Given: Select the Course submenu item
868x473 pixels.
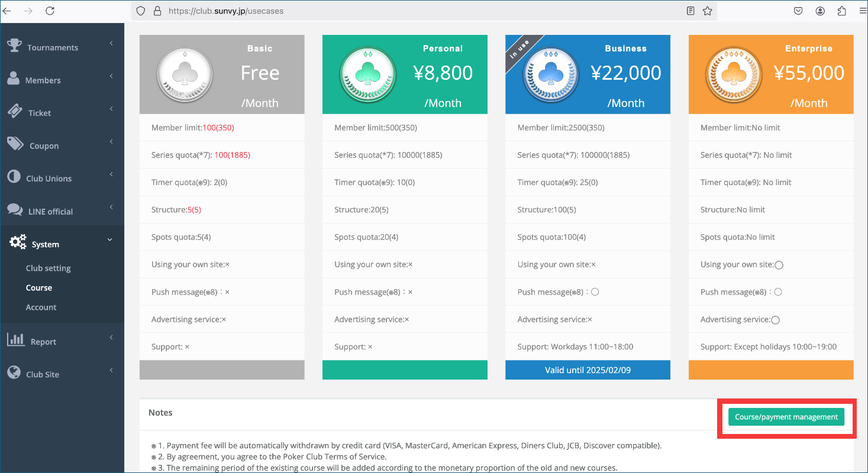Looking at the screenshot, I should [x=39, y=287].
